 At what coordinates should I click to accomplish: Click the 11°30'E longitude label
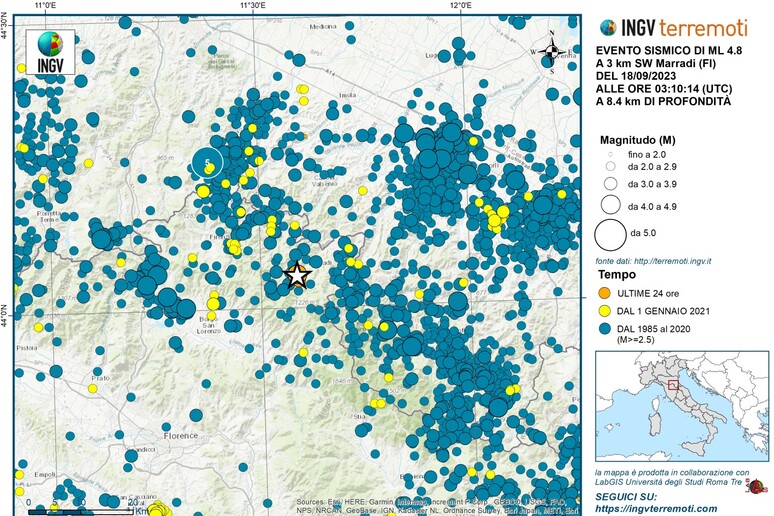[x=252, y=6]
